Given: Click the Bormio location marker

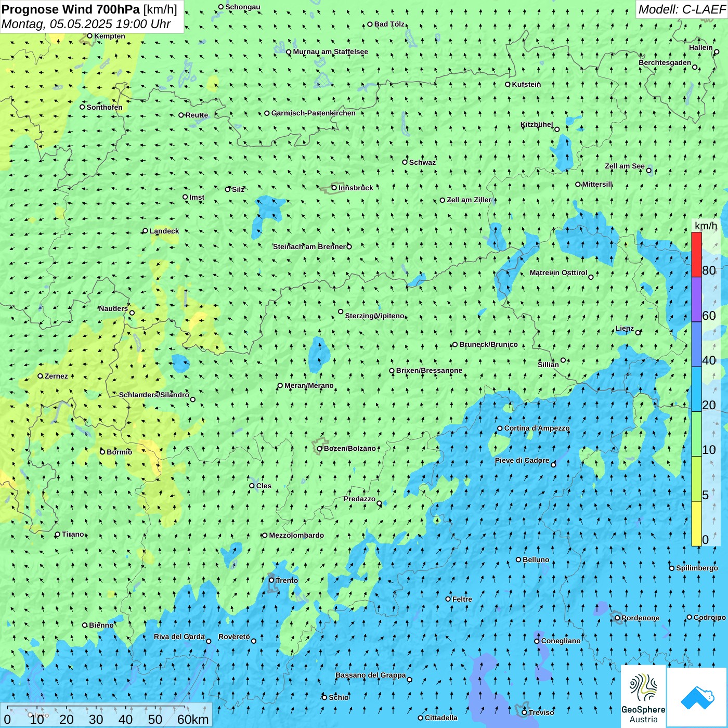Looking at the screenshot, I should pos(102,452).
